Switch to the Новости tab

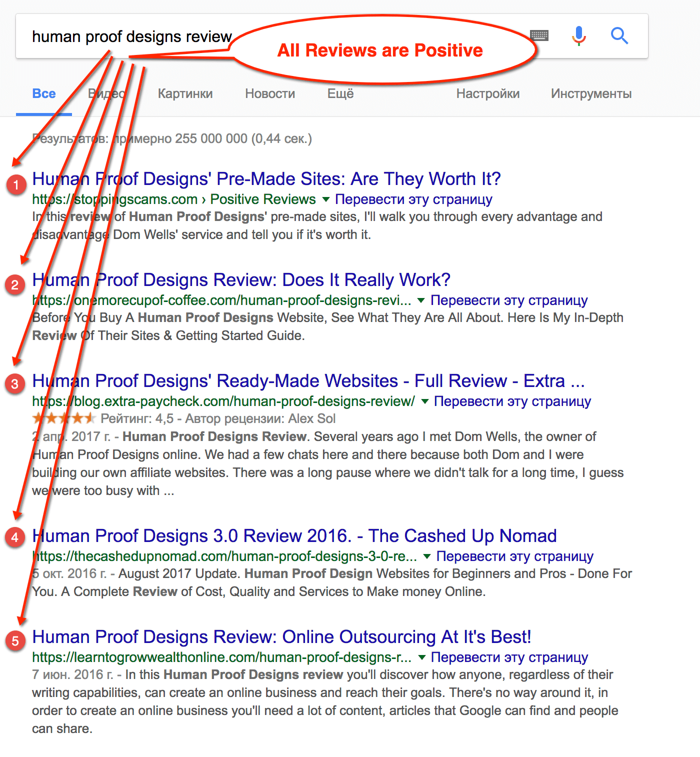[x=270, y=93]
